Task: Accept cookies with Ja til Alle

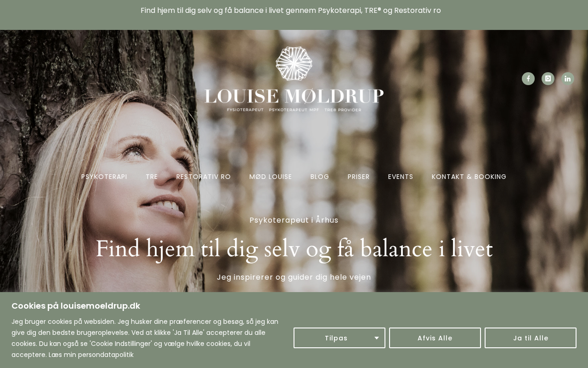Action: click(x=531, y=338)
